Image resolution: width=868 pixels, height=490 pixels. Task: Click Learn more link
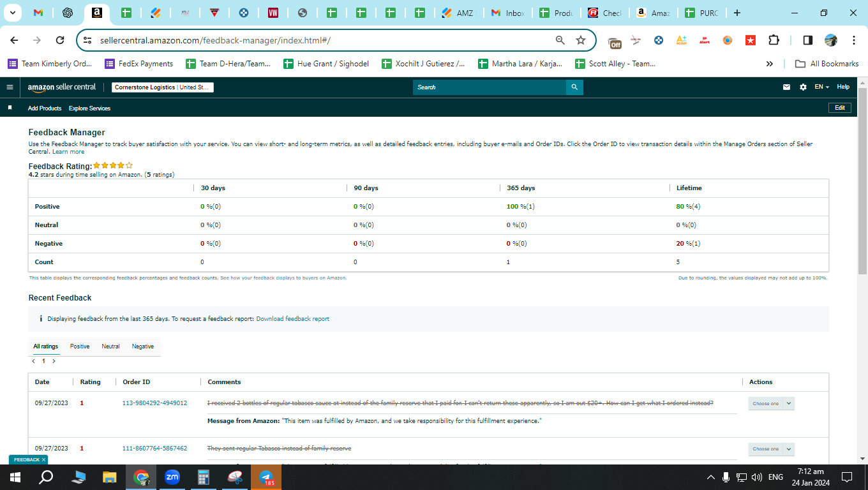pos(68,152)
